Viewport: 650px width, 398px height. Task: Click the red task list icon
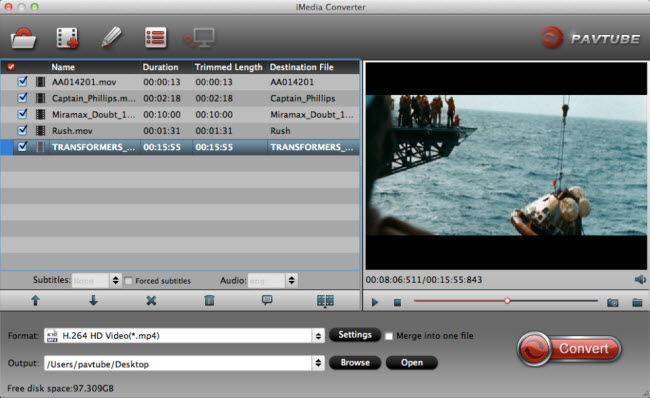coord(155,38)
